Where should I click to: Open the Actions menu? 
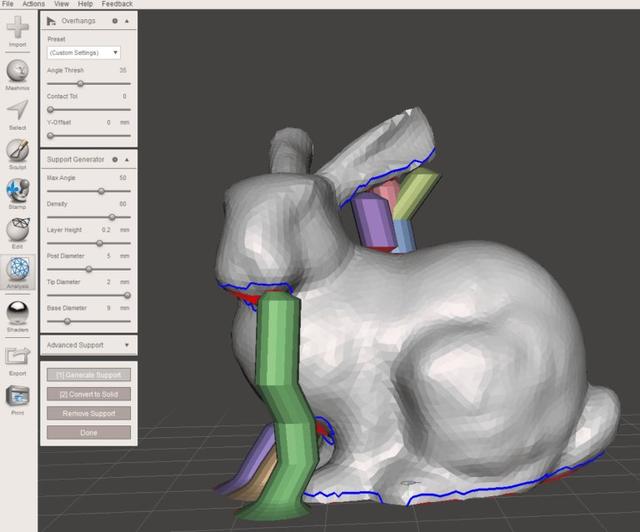(x=33, y=4)
